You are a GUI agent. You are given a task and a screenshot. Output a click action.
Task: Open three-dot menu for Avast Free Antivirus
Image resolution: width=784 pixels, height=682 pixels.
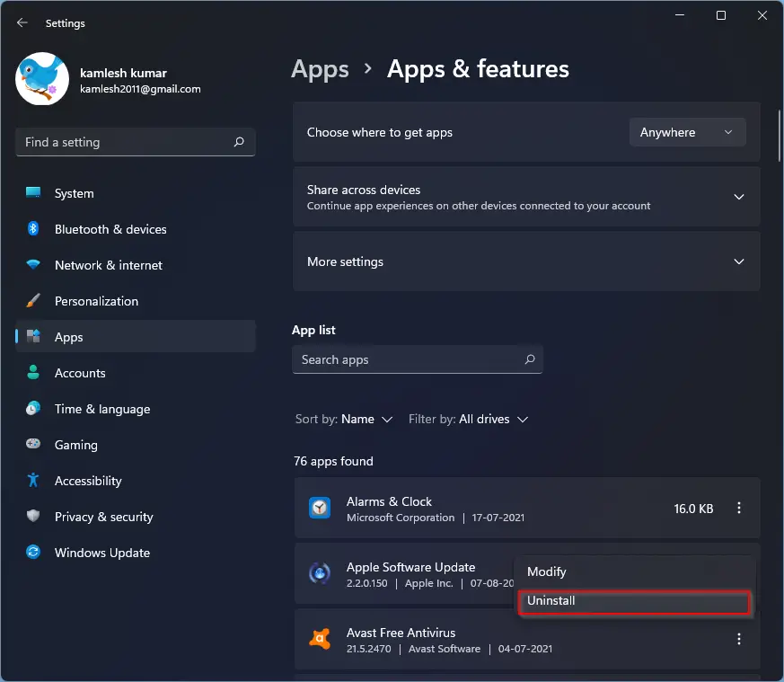coord(739,639)
